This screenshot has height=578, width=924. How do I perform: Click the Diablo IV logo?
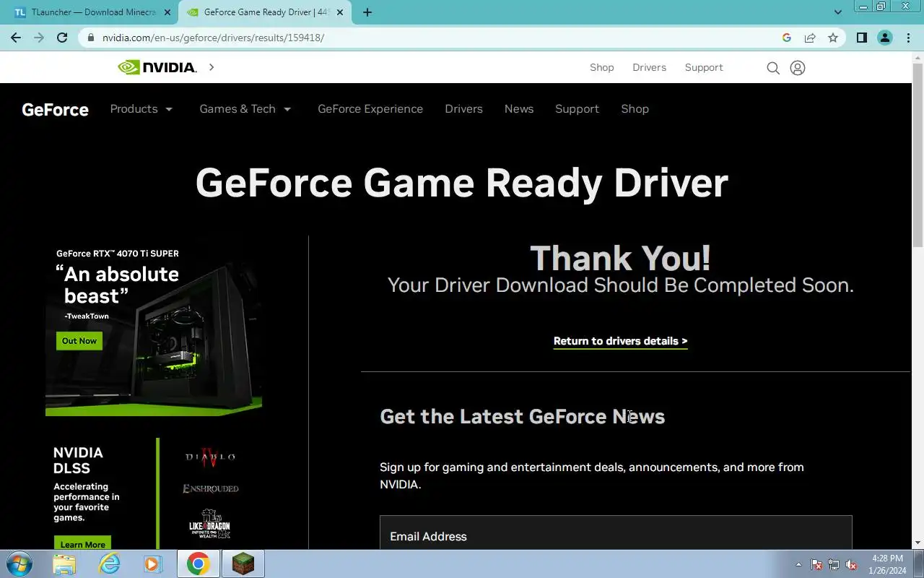[x=210, y=457]
